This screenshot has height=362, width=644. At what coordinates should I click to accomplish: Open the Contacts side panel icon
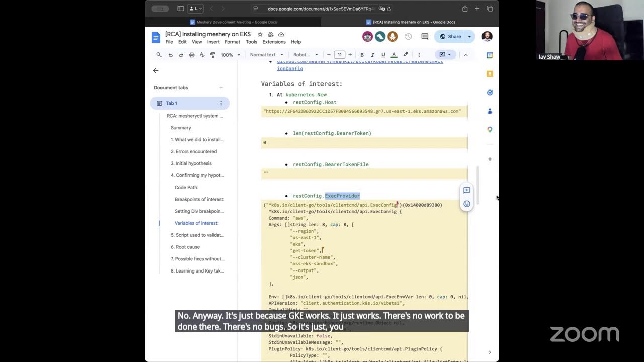(x=490, y=111)
